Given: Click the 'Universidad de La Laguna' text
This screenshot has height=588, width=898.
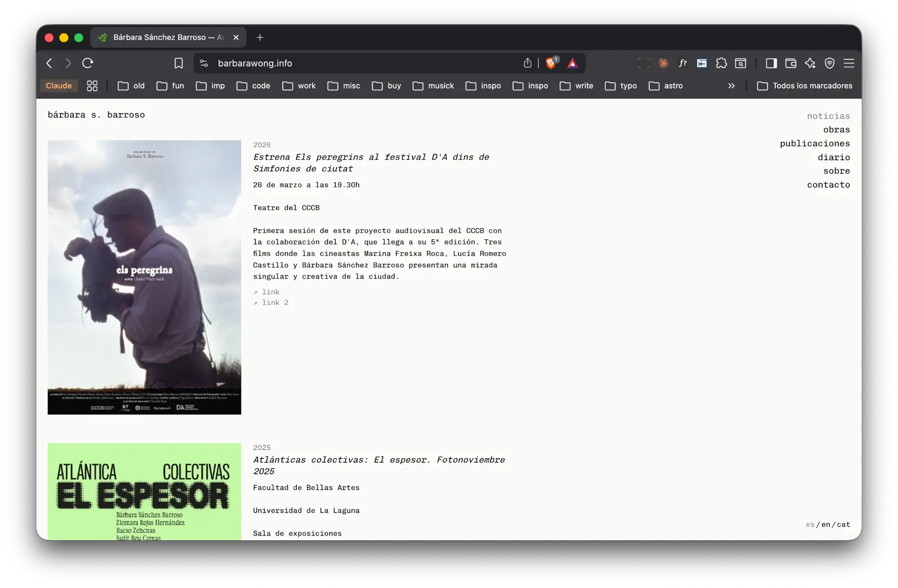Looking at the screenshot, I should click(x=306, y=511).
